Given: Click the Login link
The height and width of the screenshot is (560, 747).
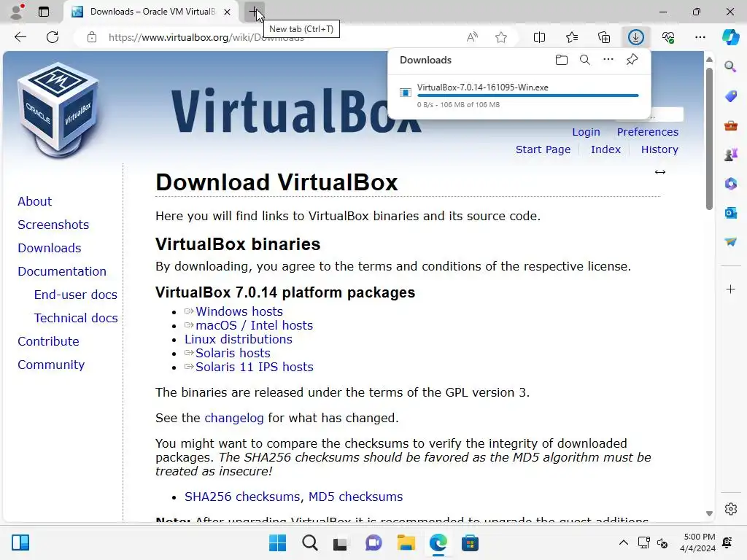Looking at the screenshot, I should [x=586, y=132].
